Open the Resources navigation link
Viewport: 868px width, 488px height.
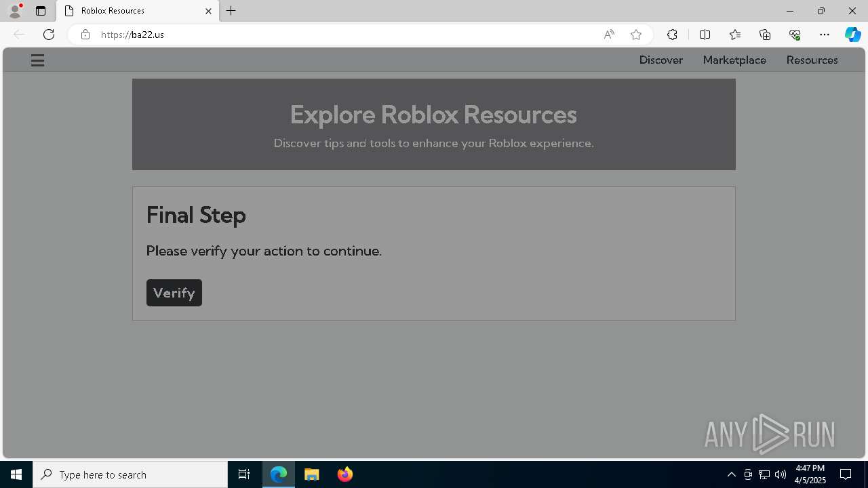pyautogui.click(x=812, y=60)
